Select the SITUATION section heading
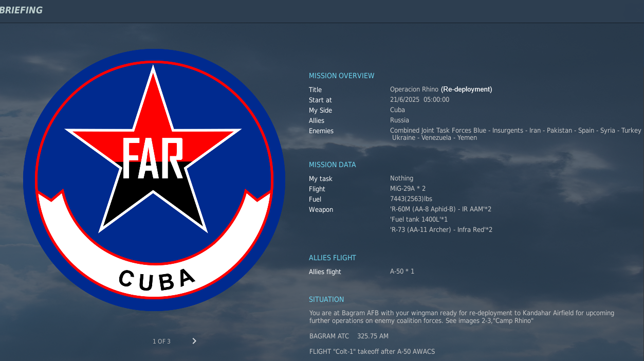The width and height of the screenshot is (644, 361). pyautogui.click(x=326, y=299)
